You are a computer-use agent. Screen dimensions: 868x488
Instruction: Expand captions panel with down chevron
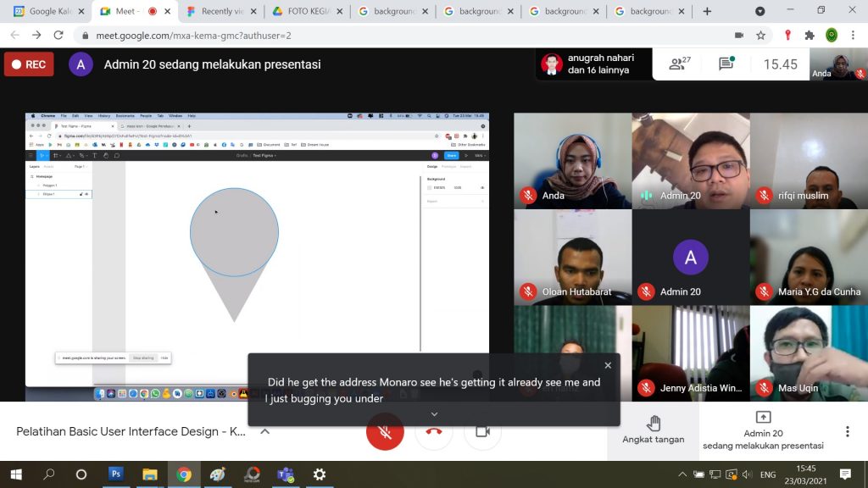(x=434, y=414)
